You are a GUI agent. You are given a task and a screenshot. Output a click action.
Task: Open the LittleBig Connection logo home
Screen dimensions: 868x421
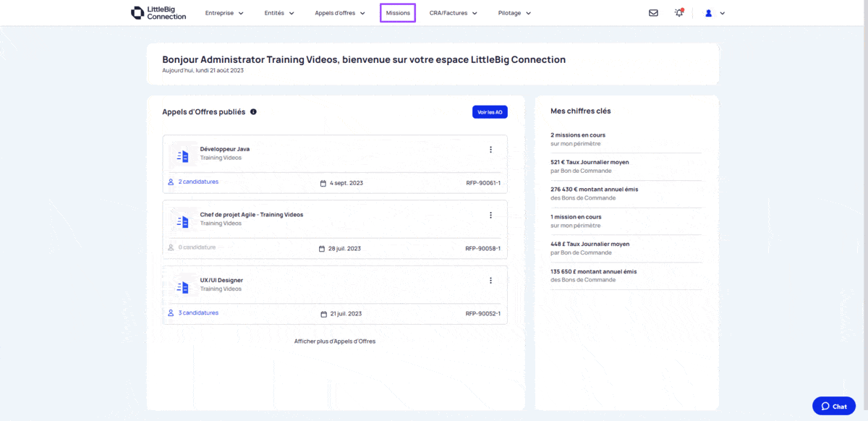(x=158, y=13)
